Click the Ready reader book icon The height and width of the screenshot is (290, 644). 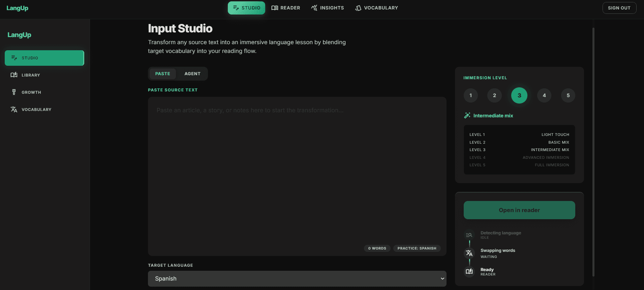[469, 271]
